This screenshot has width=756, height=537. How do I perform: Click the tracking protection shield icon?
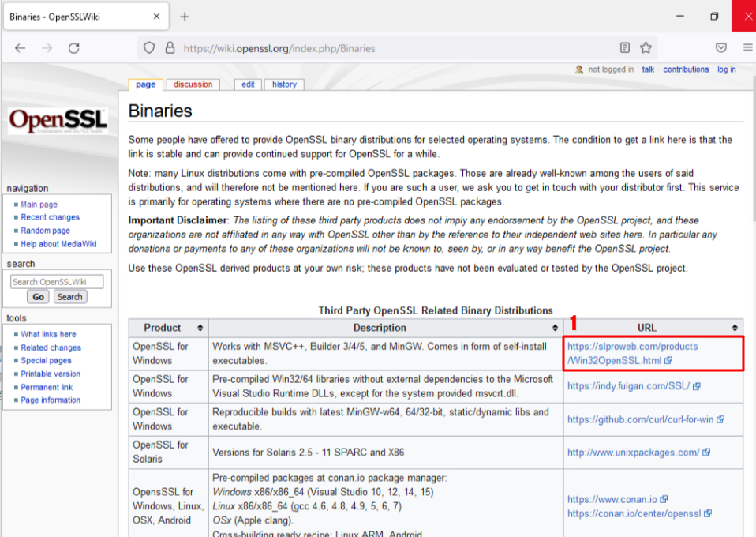[x=148, y=48]
